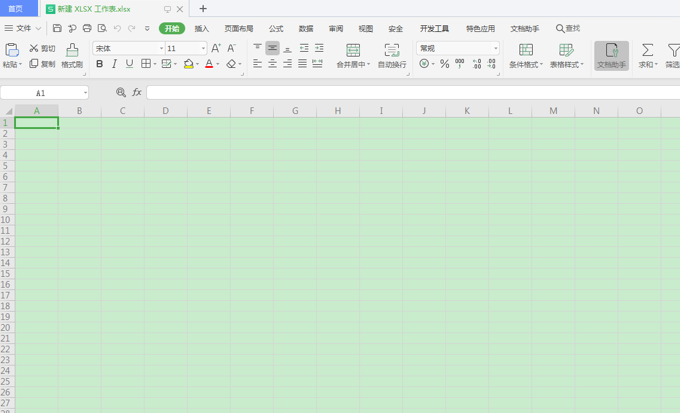Click the Undo arrow icon
This screenshot has width=680, height=413.
[117, 28]
